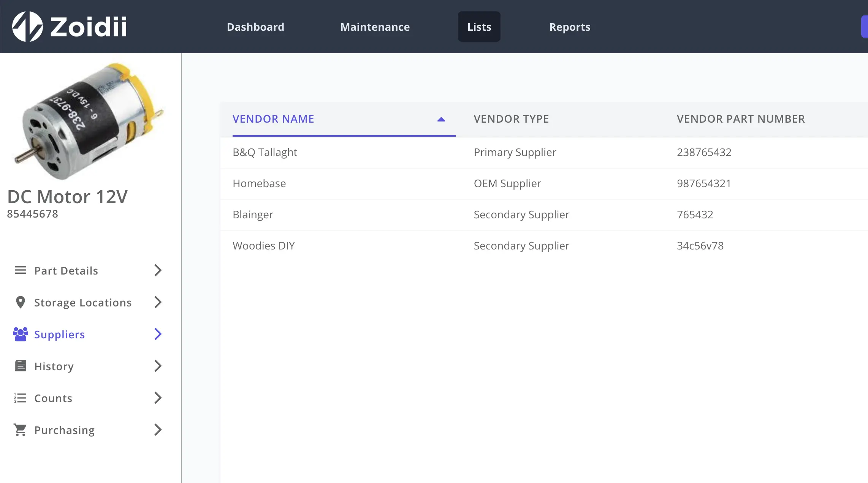868x483 pixels.
Task: Open Part Details menu item
Action: point(89,270)
